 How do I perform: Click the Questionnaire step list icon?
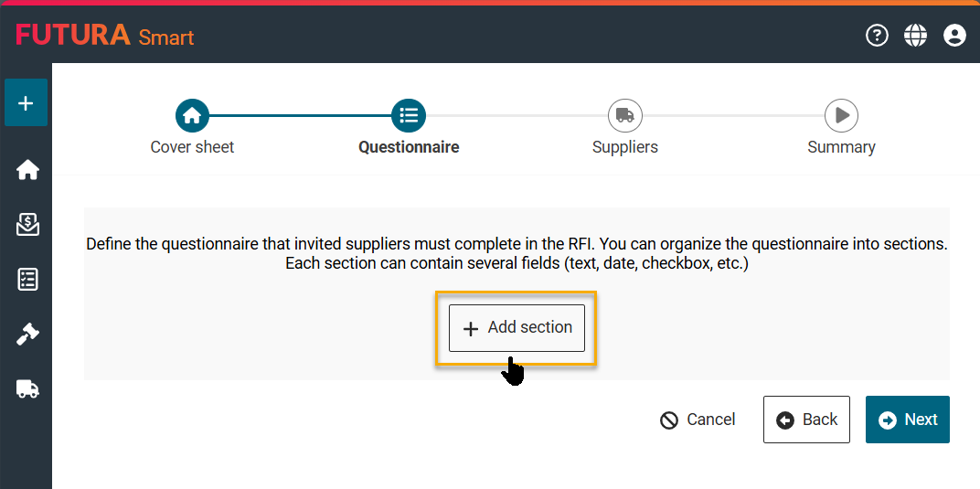[409, 116]
